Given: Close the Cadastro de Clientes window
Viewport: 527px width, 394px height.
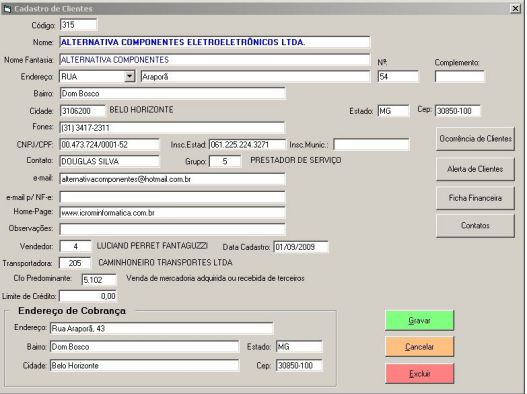Looking at the screenshot, I should tap(515, 8).
